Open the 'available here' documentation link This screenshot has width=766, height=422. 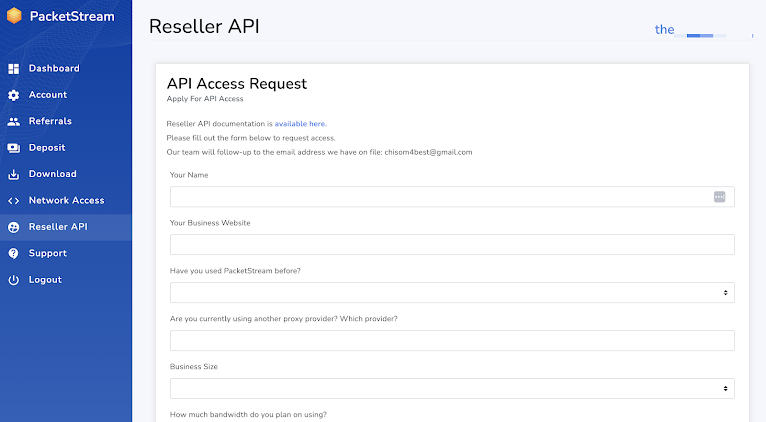click(x=300, y=124)
